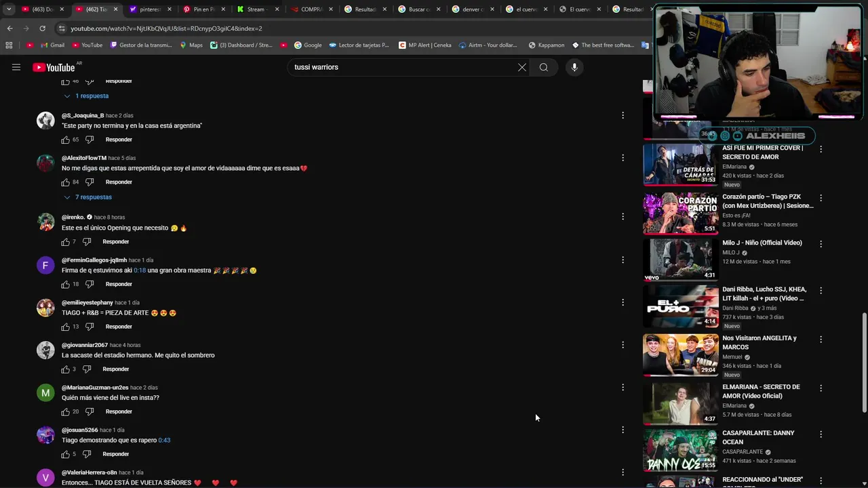The height and width of the screenshot is (488, 868).
Task: Open options menu for @S_Joaquina_B comment
Action: coord(623,115)
